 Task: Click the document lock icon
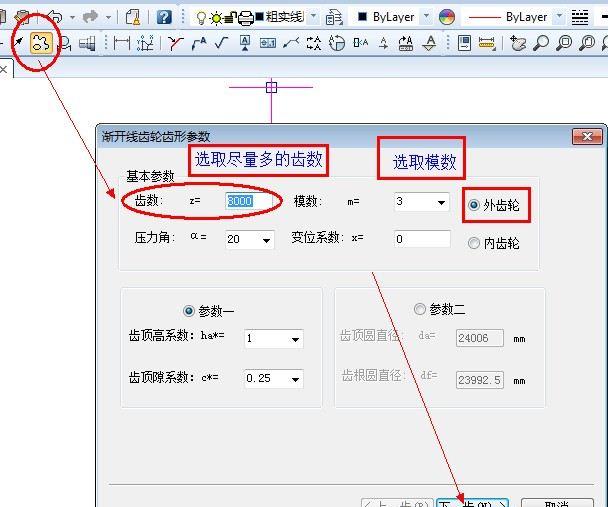coord(133,17)
